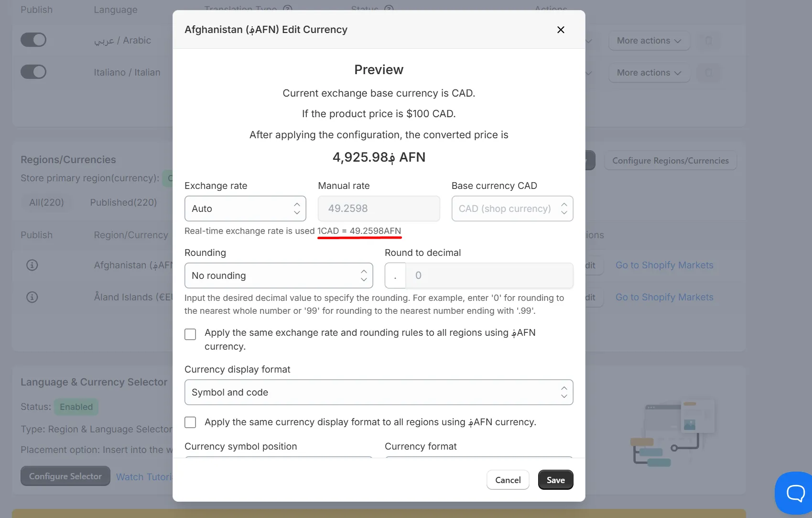Image resolution: width=812 pixels, height=518 pixels.
Task: Open Go to Shopify Markets for Afghanistan
Action: point(664,265)
